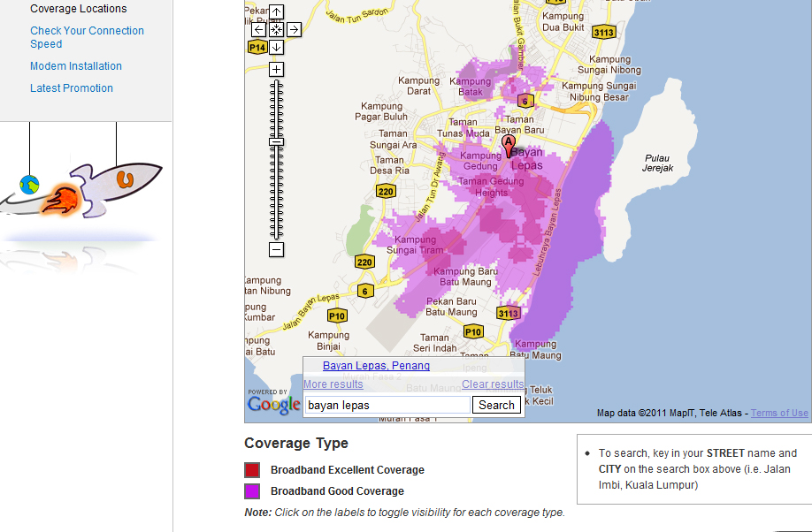The width and height of the screenshot is (812, 532).
Task: Click the zoom slider handle
Action: tap(277, 141)
